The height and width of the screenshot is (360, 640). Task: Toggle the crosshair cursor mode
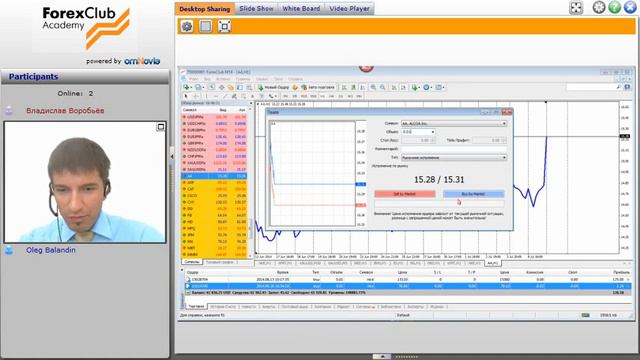(x=196, y=96)
